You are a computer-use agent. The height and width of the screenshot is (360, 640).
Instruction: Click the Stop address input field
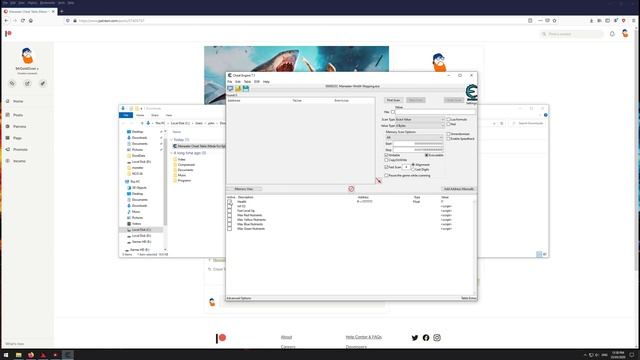[x=418, y=150]
